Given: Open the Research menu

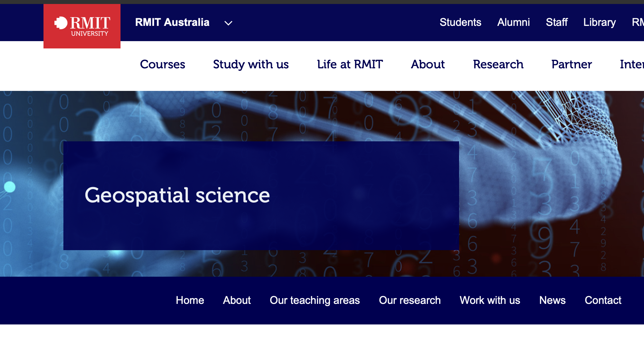Looking at the screenshot, I should [498, 64].
